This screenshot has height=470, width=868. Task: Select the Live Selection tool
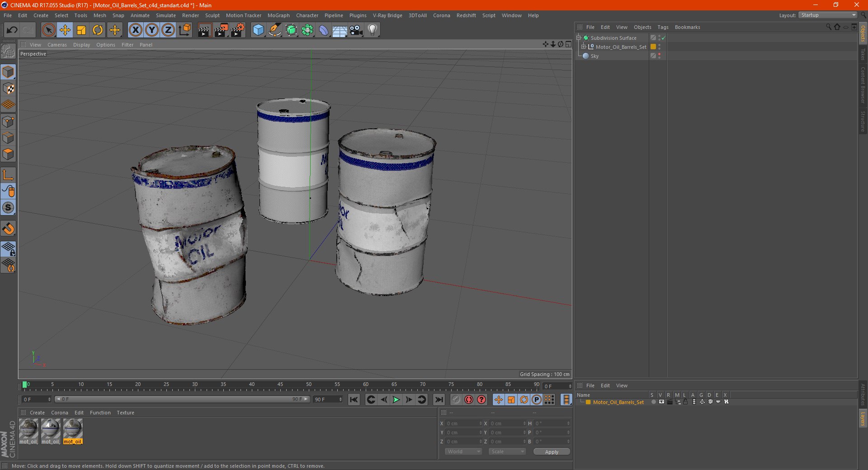pyautogui.click(x=48, y=30)
